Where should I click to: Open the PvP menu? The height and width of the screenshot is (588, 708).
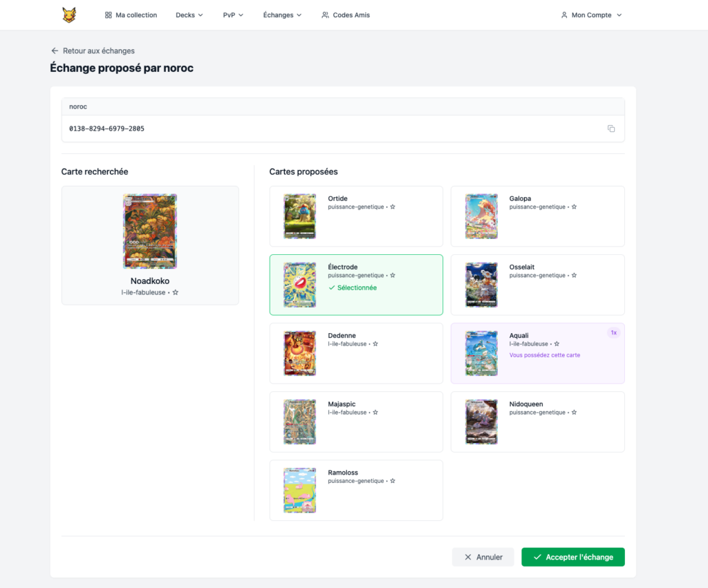tap(233, 15)
